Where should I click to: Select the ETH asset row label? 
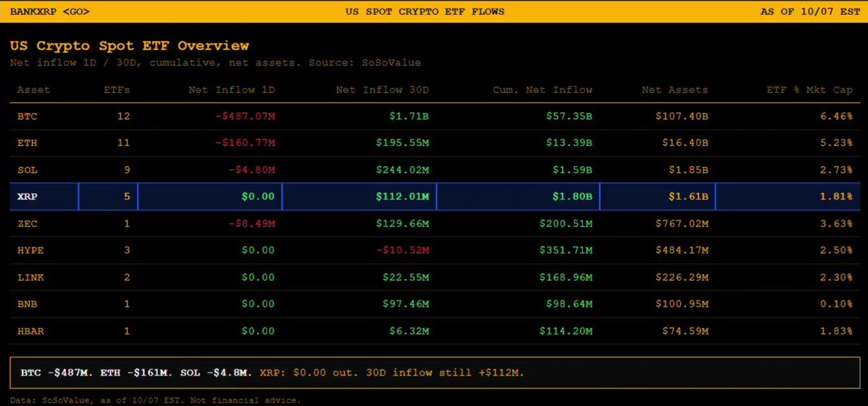point(27,143)
